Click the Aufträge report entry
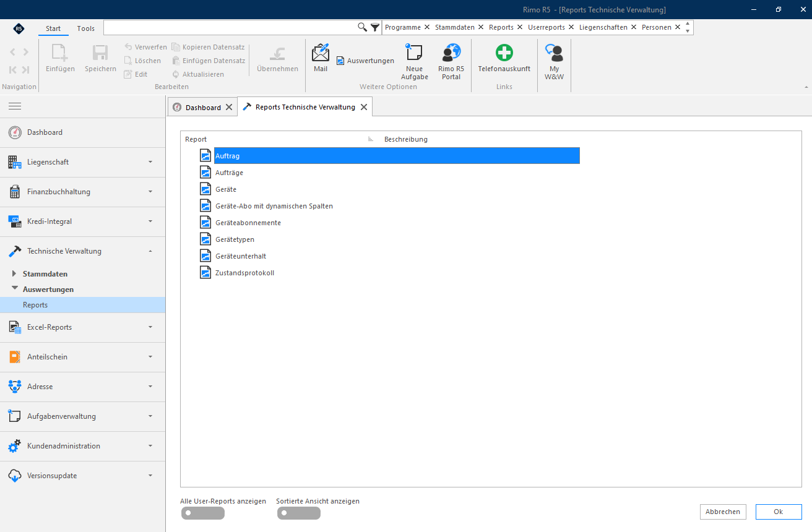812x532 pixels. [x=229, y=173]
